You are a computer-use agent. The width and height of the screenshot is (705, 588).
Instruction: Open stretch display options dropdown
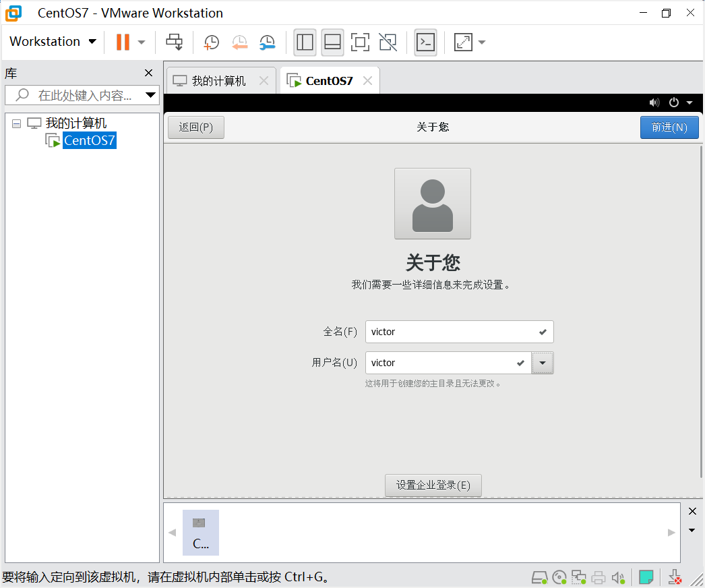click(x=482, y=42)
